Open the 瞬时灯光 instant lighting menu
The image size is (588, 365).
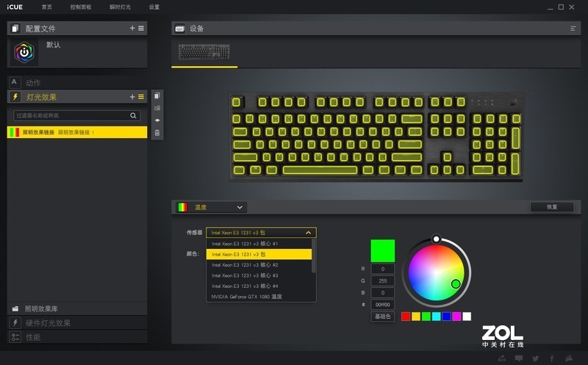coord(120,7)
